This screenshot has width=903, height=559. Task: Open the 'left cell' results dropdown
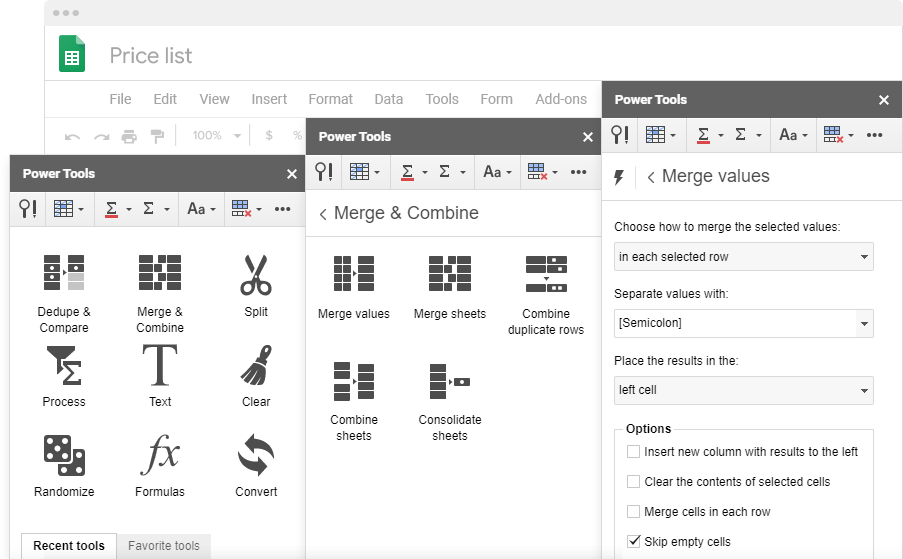(x=743, y=390)
